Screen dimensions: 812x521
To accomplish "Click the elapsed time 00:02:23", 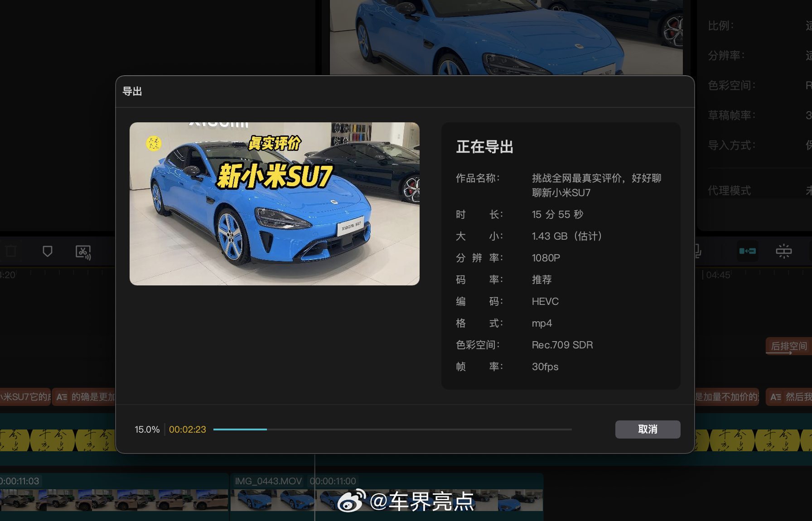I will (188, 429).
